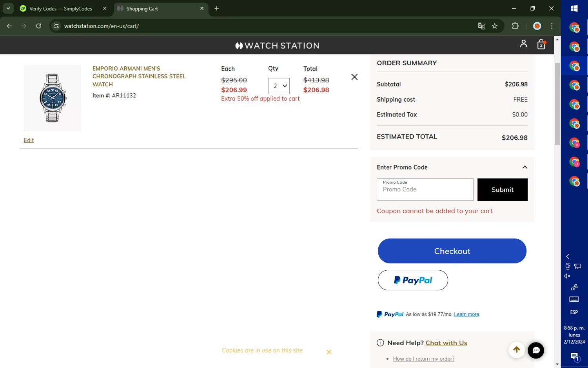Remove the Emporio Armani watch from cart
Image resolution: width=588 pixels, height=368 pixels.
point(354,77)
